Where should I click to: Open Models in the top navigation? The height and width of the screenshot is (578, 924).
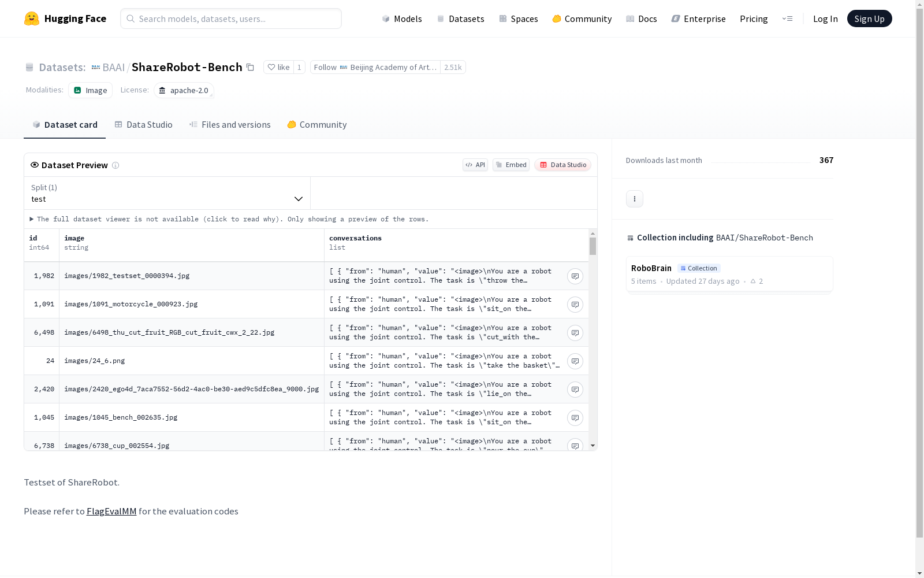pyautogui.click(x=402, y=18)
